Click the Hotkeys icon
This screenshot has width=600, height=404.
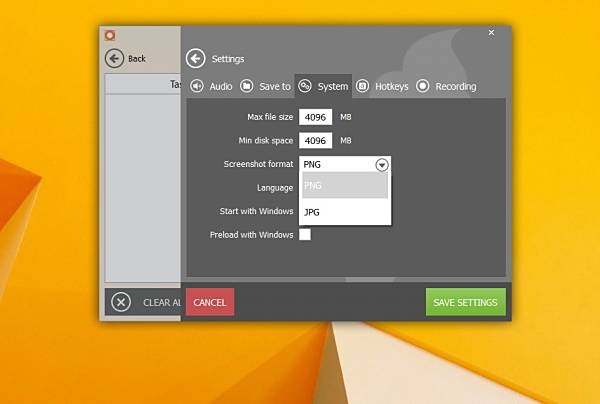pos(362,86)
